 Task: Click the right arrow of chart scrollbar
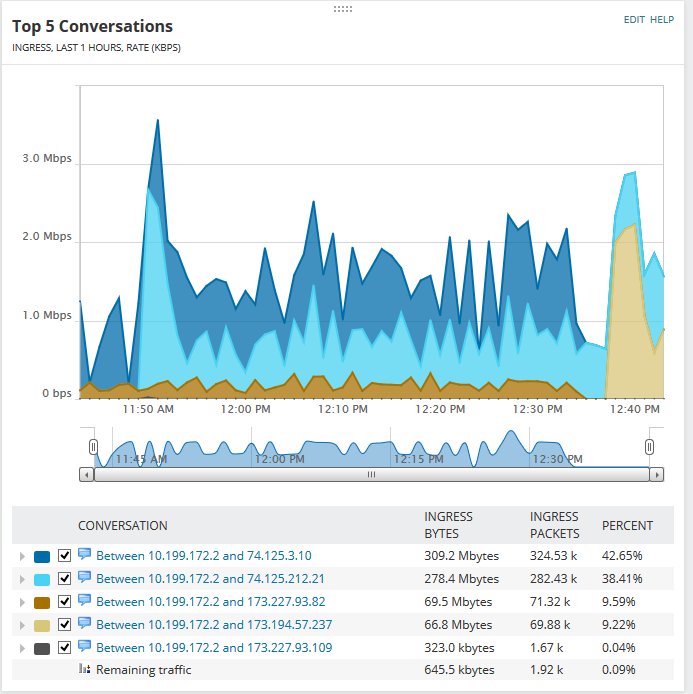click(657, 475)
